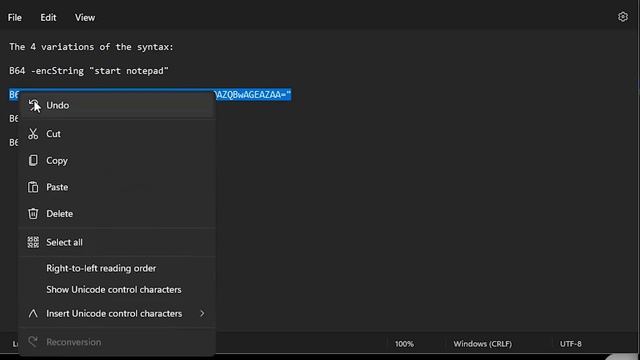The image size is (640, 360).
Task: Toggle Show Unicode control characters
Action: pos(117,289)
